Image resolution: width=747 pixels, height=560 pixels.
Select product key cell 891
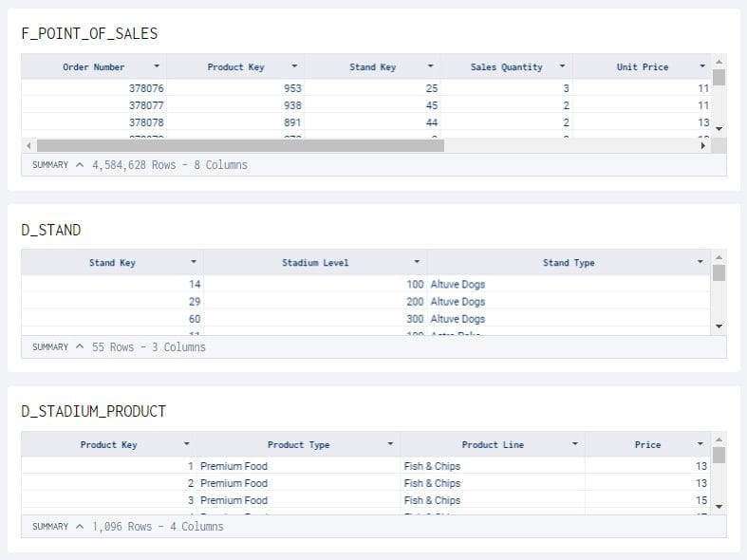click(x=235, y=122)
